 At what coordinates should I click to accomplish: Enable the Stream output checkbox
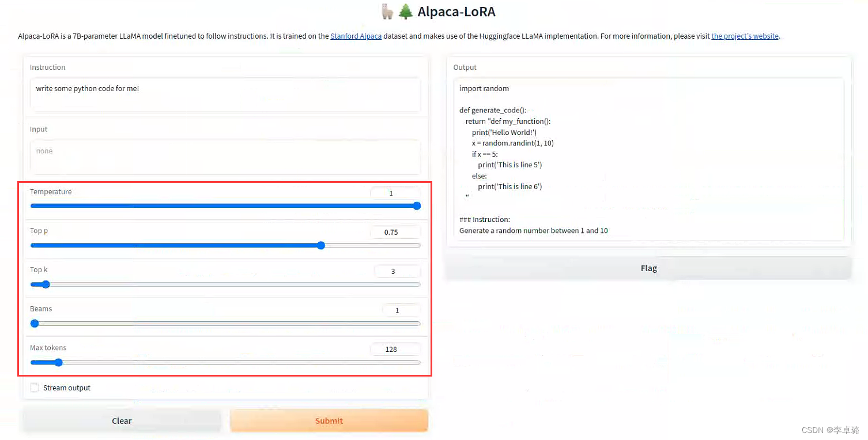(35, 388)
